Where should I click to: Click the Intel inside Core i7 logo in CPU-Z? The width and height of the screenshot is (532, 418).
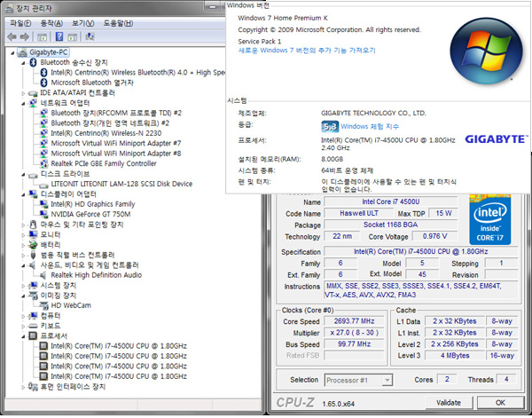tap(490, 219)
